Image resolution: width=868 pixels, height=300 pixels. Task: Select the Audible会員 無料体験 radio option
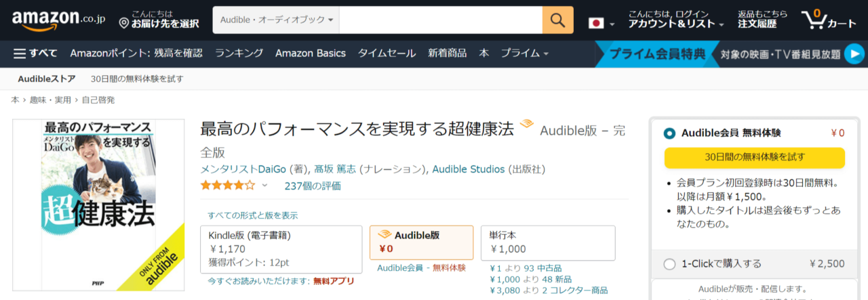tap(669, 133)
